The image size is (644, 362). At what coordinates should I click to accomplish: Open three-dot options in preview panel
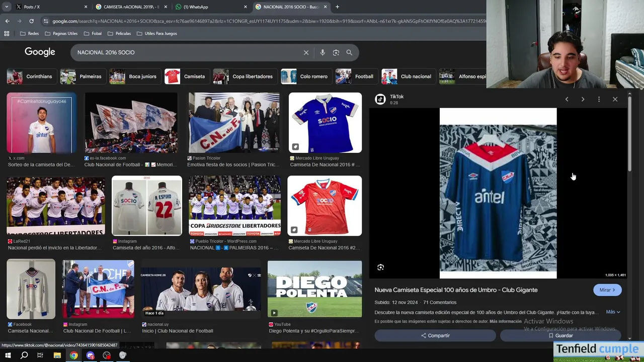(599, 99)
